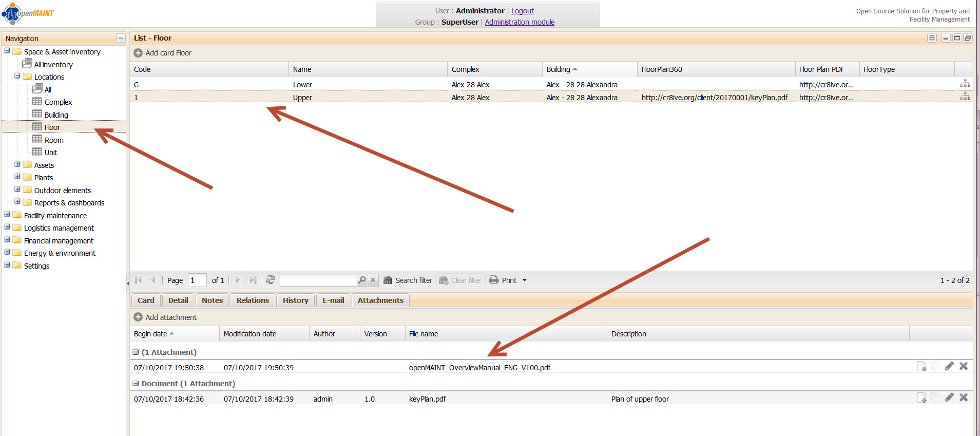Collapse the Navigation panel

[121, 39]
